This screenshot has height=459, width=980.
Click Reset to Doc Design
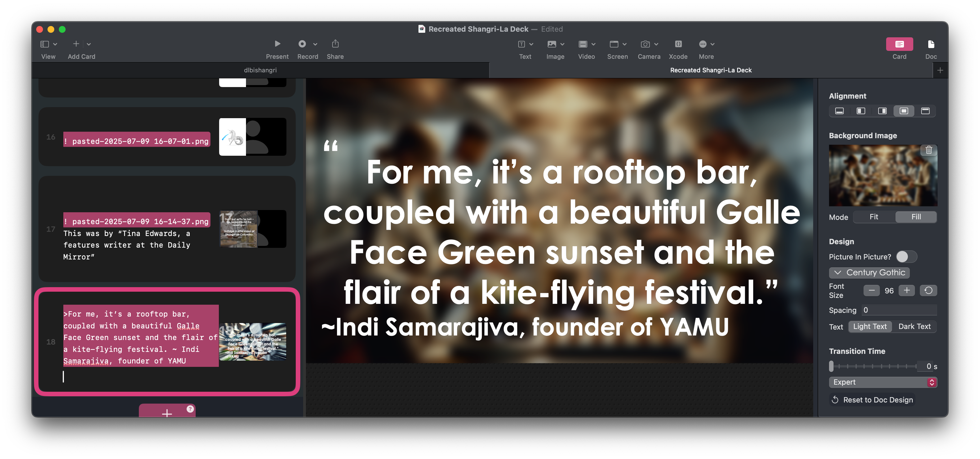tap(872, 400)
